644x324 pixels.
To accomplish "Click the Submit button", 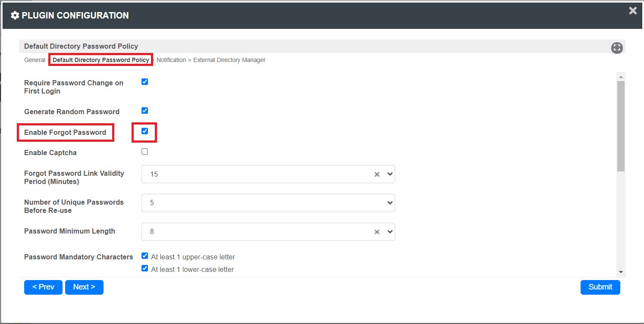I will [600, 287].
